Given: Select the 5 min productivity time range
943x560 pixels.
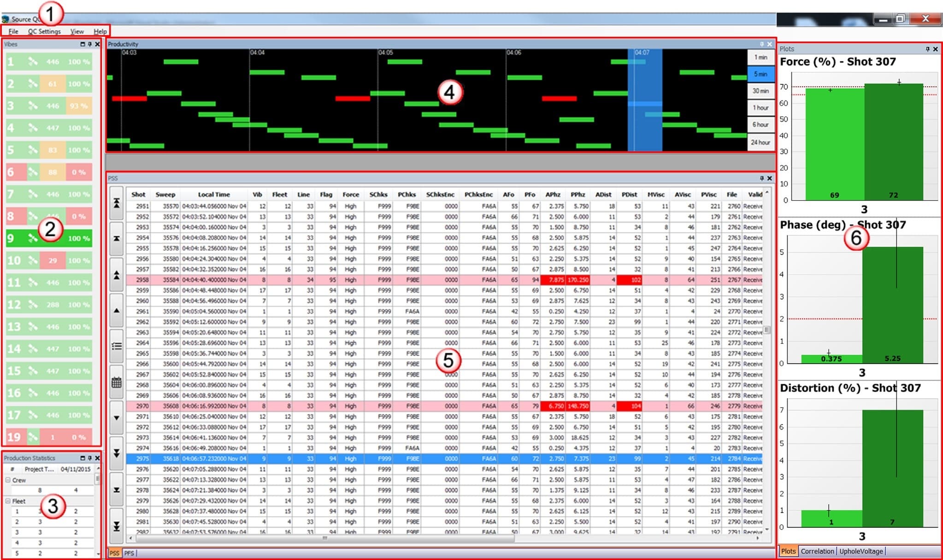Looking at the screenshot, I should point(760,74).
